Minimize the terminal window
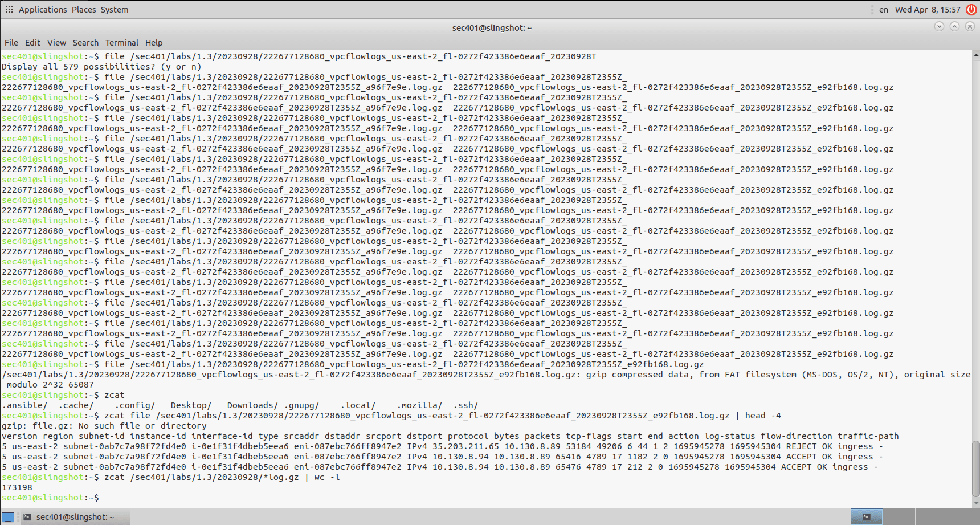The height and width of the screenshot is (525, 980). pos(939,27)
